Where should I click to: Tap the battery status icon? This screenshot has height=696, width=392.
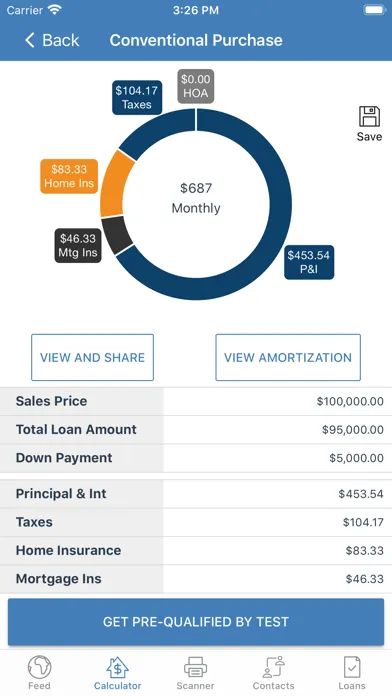point(375,10)
